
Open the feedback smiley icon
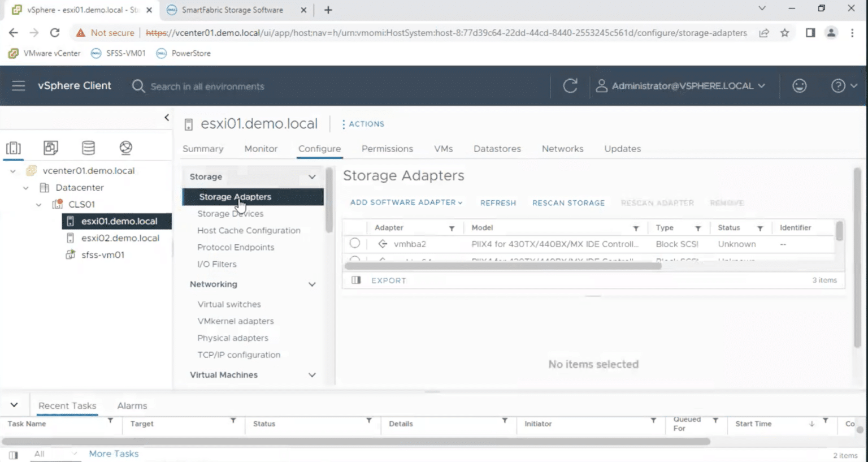(799, 86)
